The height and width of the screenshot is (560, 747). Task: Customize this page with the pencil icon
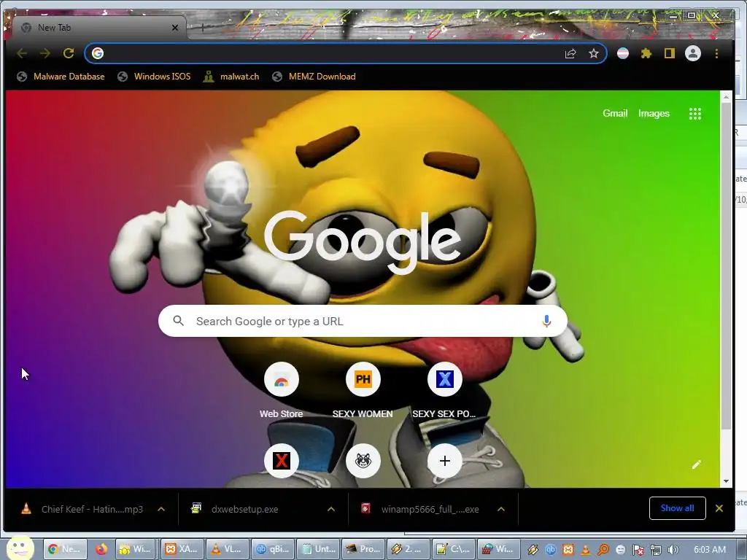pos(696,464)
